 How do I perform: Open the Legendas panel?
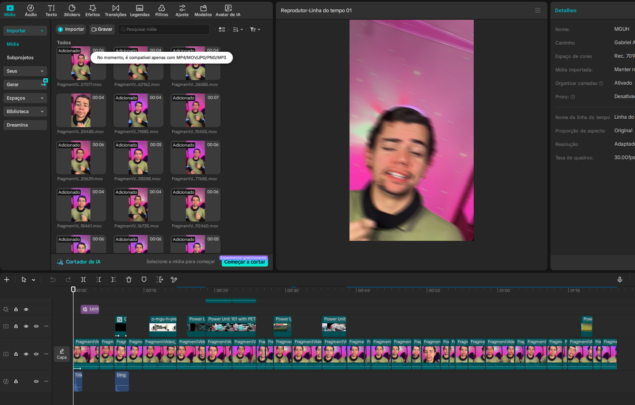click(x=139, y=11)
